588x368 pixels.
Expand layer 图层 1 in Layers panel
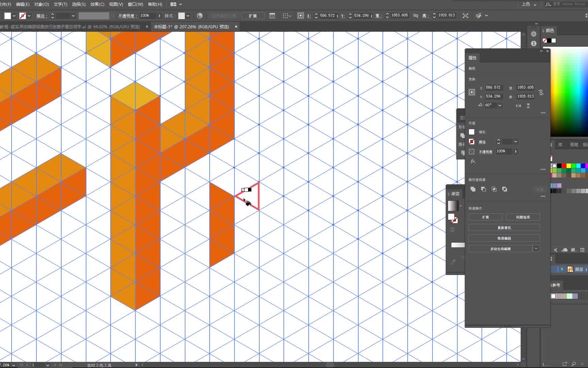(562, 269)
